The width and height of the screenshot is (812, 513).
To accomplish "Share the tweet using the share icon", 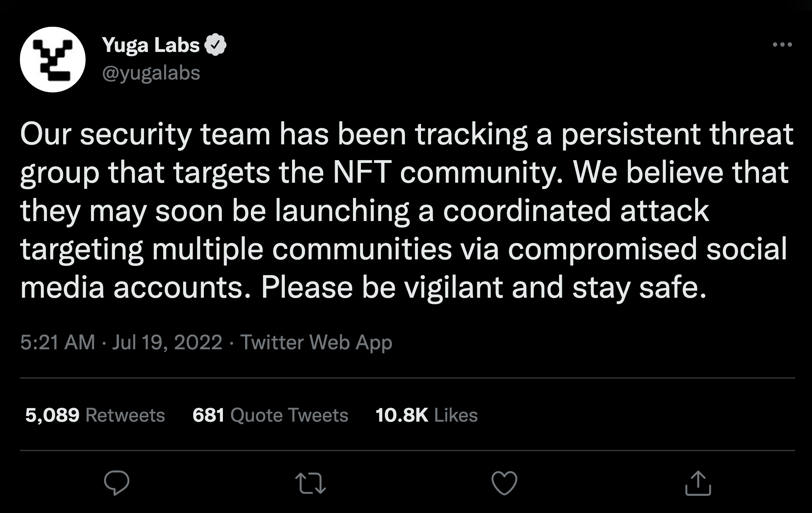I will click(x=698, y=483).
